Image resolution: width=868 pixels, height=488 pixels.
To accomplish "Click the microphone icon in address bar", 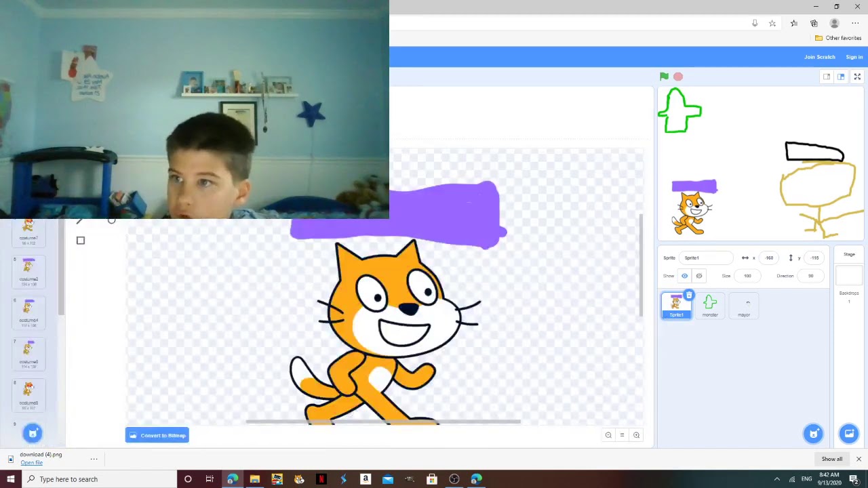I will click(x=755, y=23).
